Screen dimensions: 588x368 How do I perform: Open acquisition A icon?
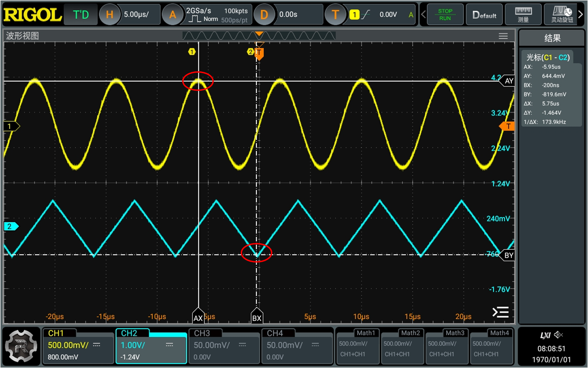click(x=173, y=15)
